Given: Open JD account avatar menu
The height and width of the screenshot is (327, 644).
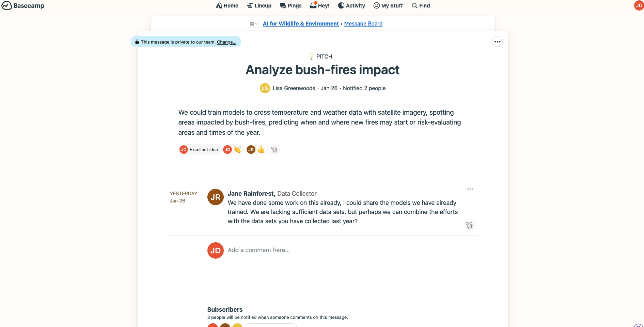Looking at the screenshot, I should [639, 5].
